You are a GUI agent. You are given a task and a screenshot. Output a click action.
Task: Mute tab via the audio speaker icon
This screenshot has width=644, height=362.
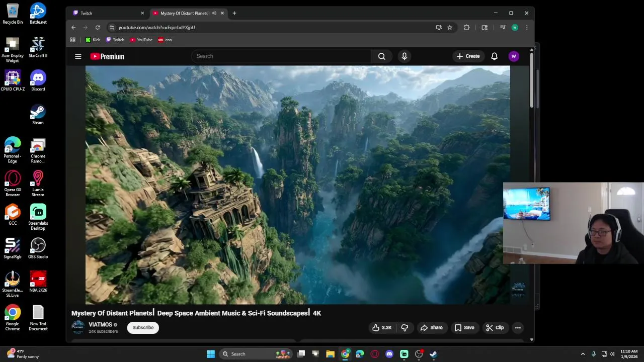coord(214,13)
